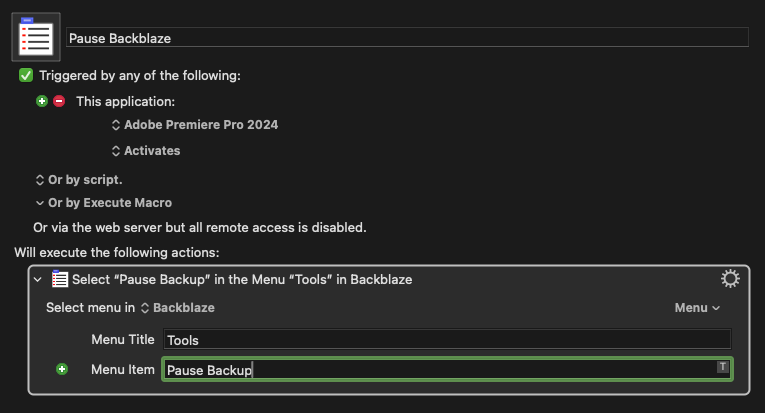The height and width of the screenshot is (413, 765).
Task: Click the Pause Backblaze macro name field
Action: click(406, 38)
